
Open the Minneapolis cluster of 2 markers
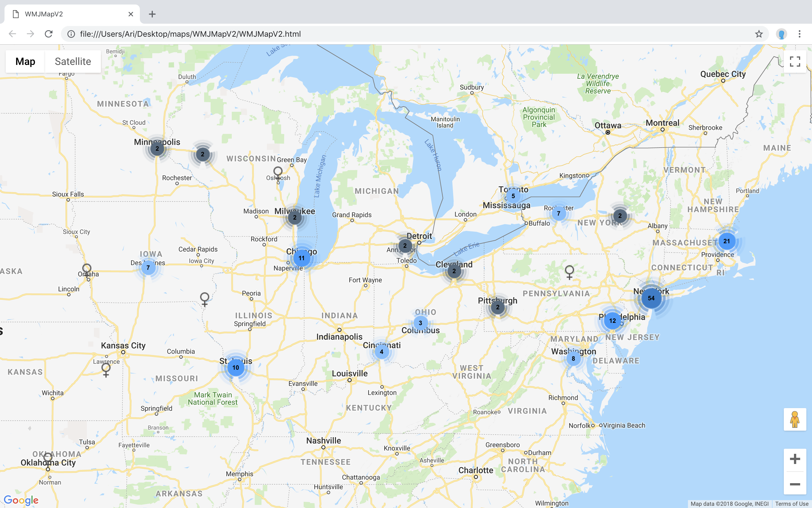157,148
